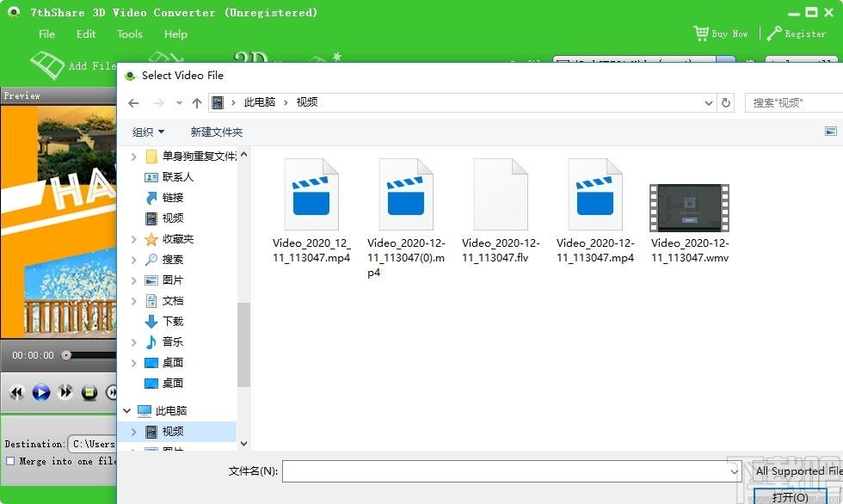
Task: Select 此电脑 in navigation tree
Action: [162, 410]
